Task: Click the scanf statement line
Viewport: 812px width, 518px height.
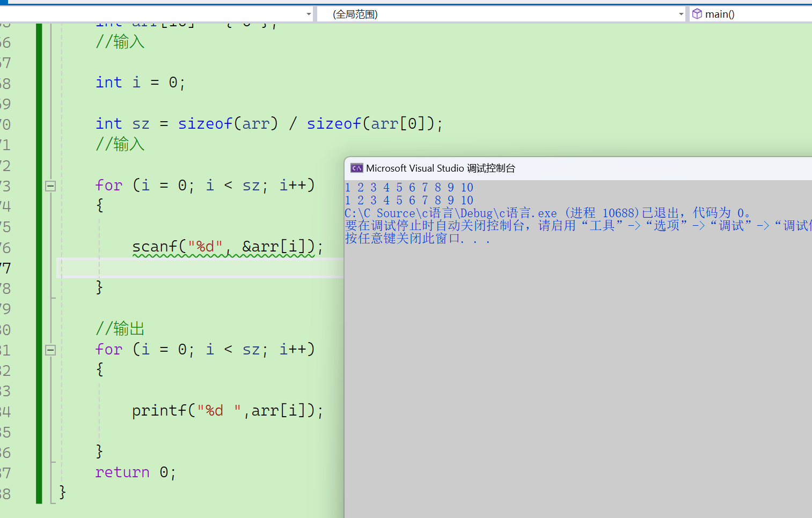Action: [228, 247]
